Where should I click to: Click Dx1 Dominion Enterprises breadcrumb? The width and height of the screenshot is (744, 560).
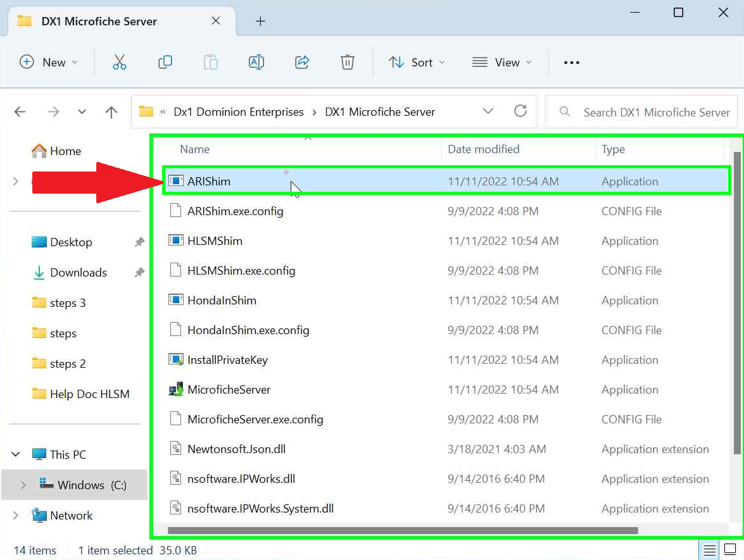pyautogui.click(x=238, y=112)
